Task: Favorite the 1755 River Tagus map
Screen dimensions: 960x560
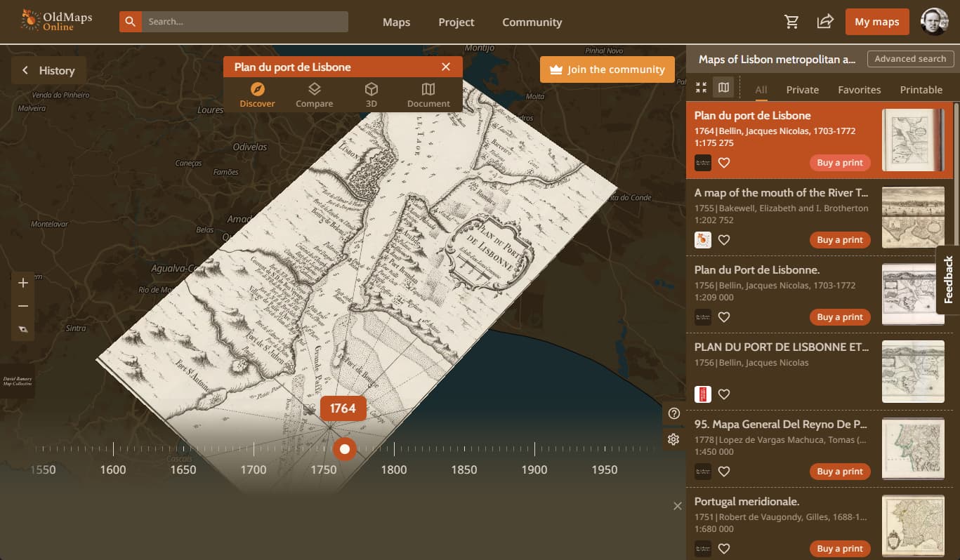Action: pyautogui.click(x=724, y=240)
